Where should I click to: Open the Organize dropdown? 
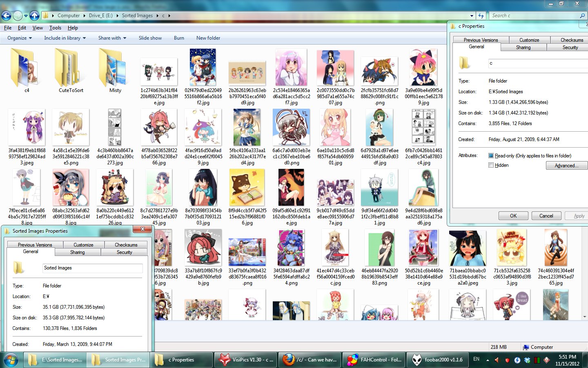(20, 38)
